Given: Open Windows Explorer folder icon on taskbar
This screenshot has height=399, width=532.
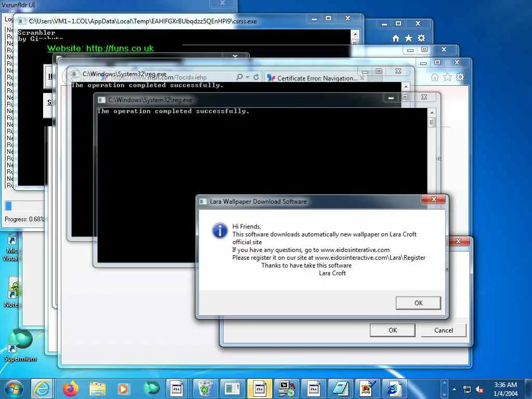Looking at the screenshot, I should pos(97,389).
